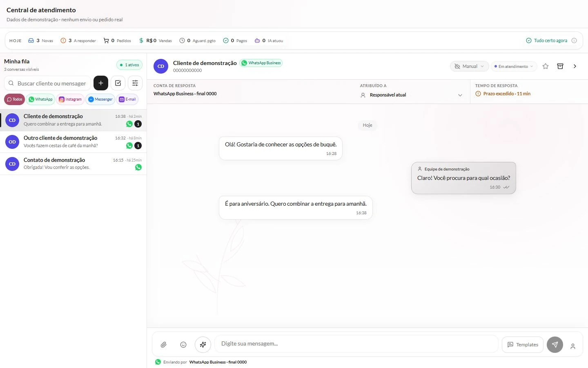Click the 0 IA atuou counter
Image resolution: width=588 pixels, height=368 pixels.
coord(269,40)
